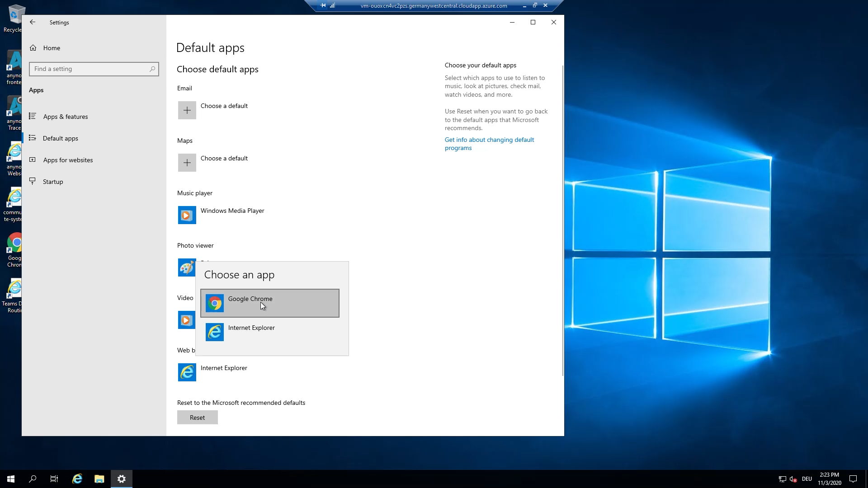Viewport: 868px width, 488px height.
Task: Open the Windows Start menu
Action: [x=11, y=479]
